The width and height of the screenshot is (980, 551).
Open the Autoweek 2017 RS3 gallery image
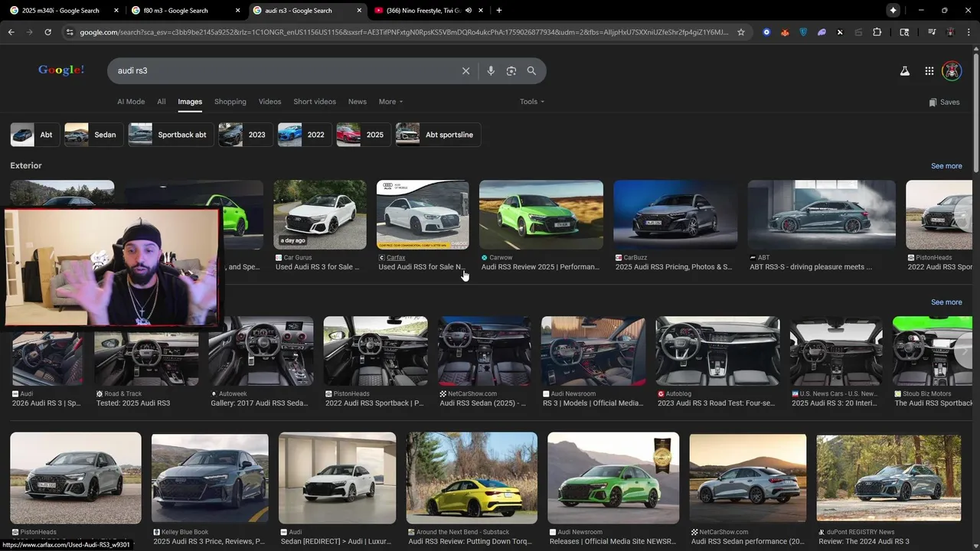pyautogui.click(x=260, y=350)
